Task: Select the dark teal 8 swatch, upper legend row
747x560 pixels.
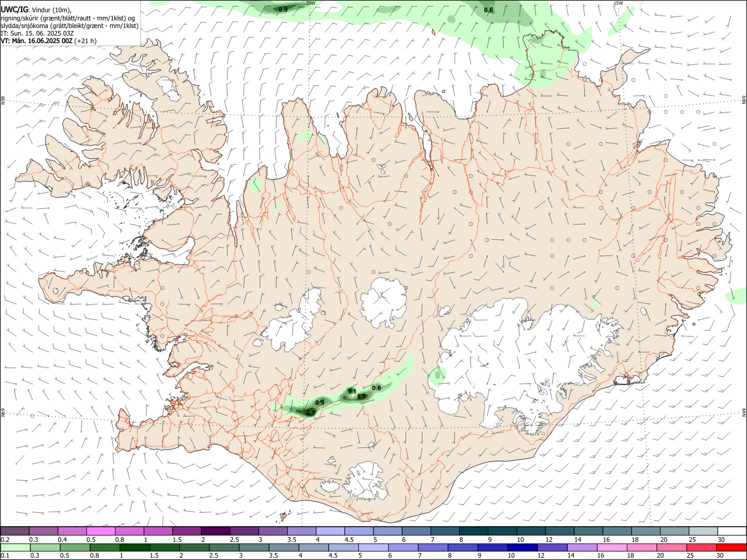Action: pyautogui.click(x=474, y=531)
